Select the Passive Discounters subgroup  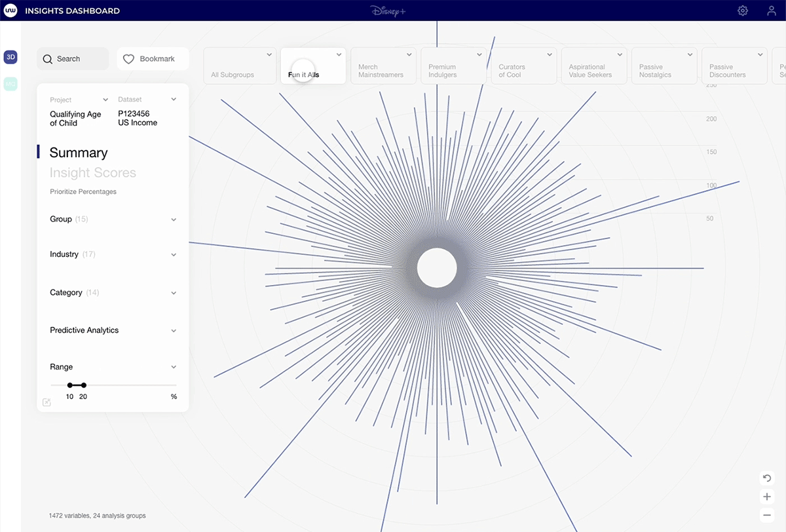(x=734, y=66)
